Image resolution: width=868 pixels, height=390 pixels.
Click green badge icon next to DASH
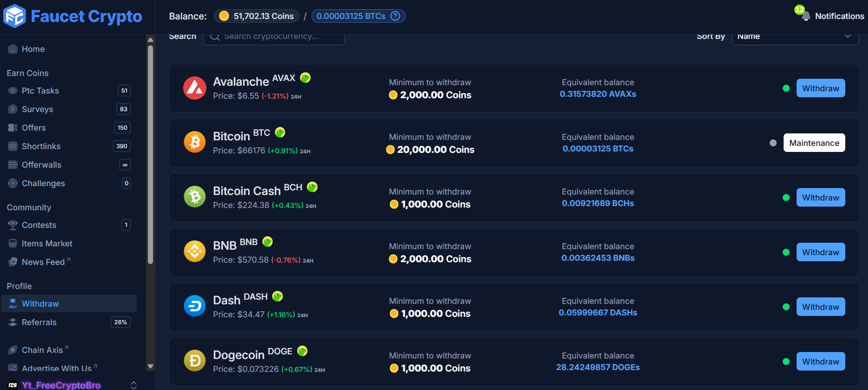278,296
